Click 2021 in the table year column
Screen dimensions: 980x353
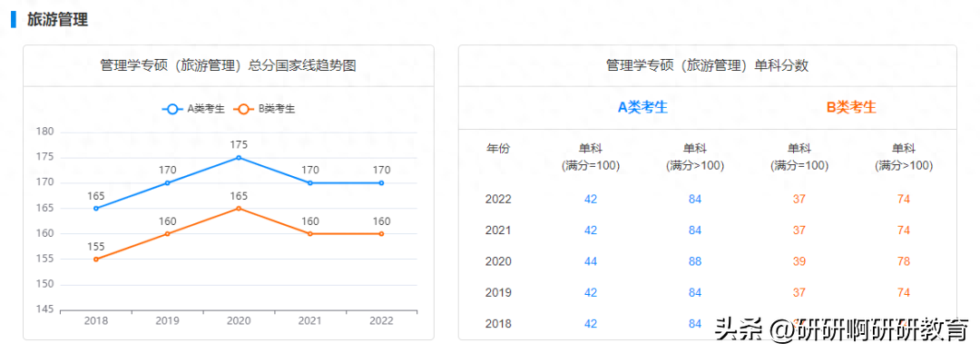tap(498, 230)
